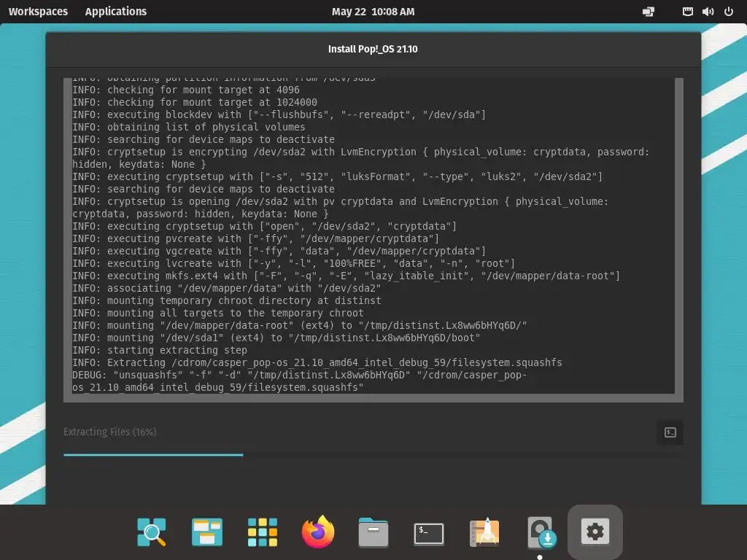Click log line 'executing vgcreate with'
Screen dimensions: 747x560
[279, 251]
